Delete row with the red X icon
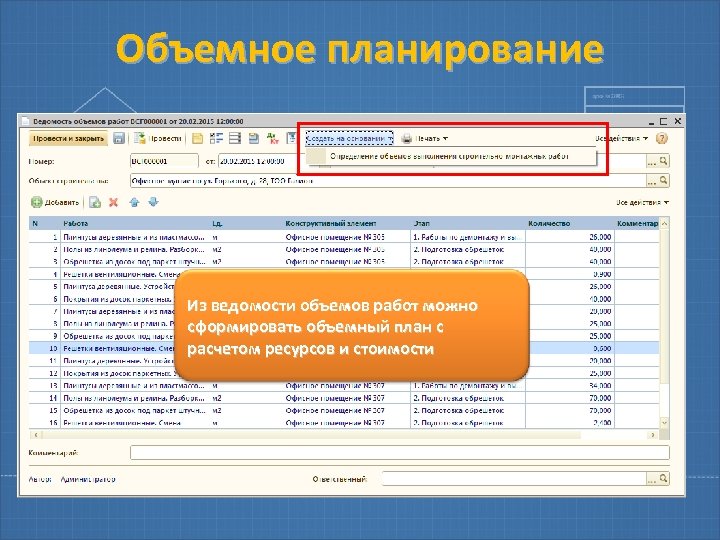Viewport: 720px width, 540px height. [113, 202]
